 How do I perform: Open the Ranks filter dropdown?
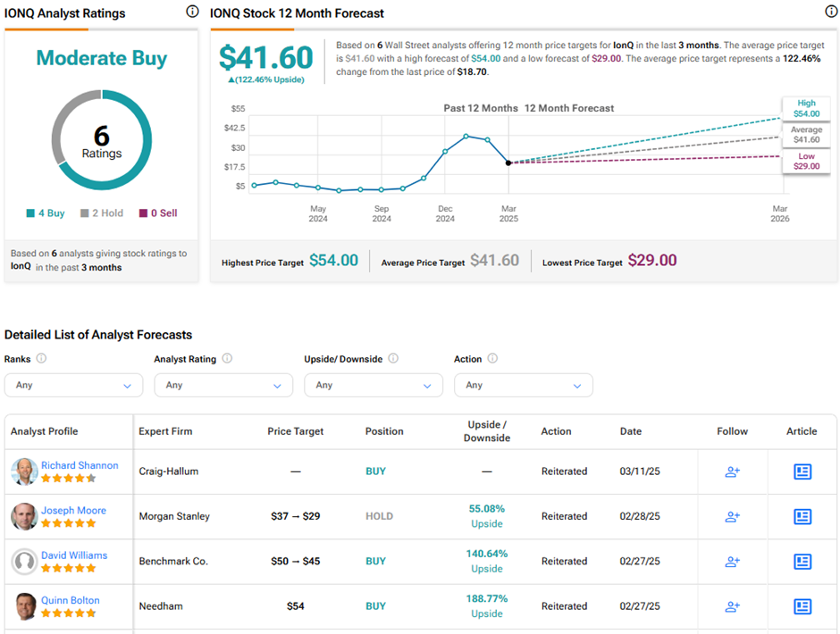(x=73, y=385)
